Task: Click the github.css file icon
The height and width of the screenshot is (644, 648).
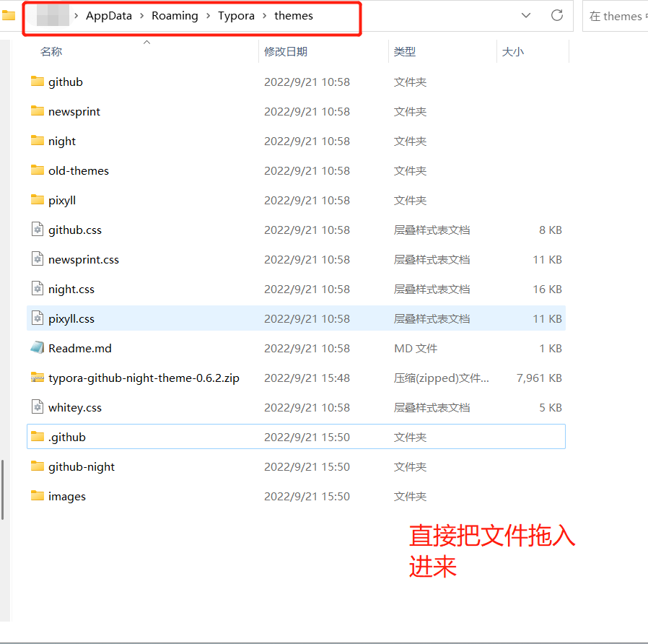Action: click(38, 229)
